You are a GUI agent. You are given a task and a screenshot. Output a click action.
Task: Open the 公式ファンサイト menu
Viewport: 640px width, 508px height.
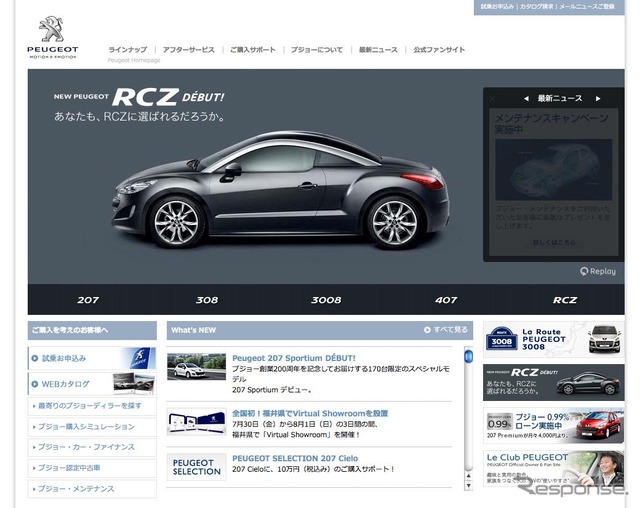tap(439, 49)
